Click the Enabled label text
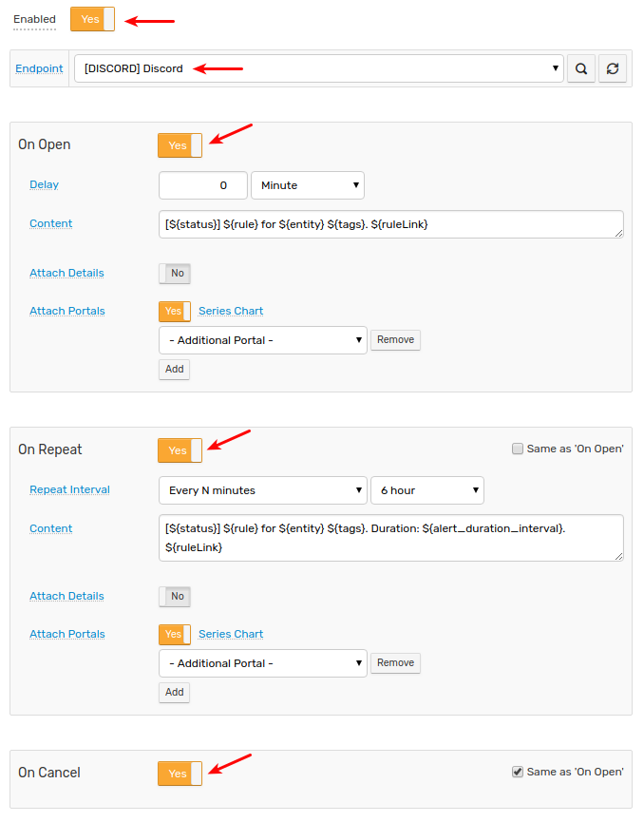644x822 pixels. coord(34,19)
